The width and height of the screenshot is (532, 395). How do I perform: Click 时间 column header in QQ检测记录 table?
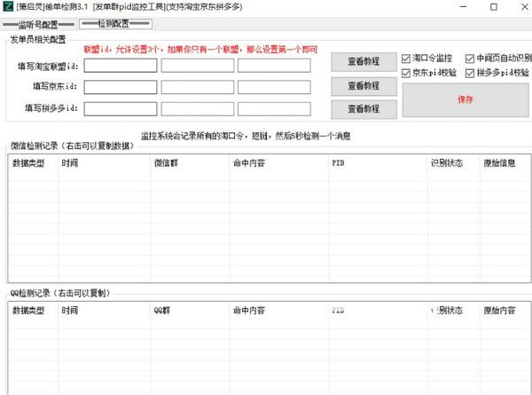click(x=105, y=311)
